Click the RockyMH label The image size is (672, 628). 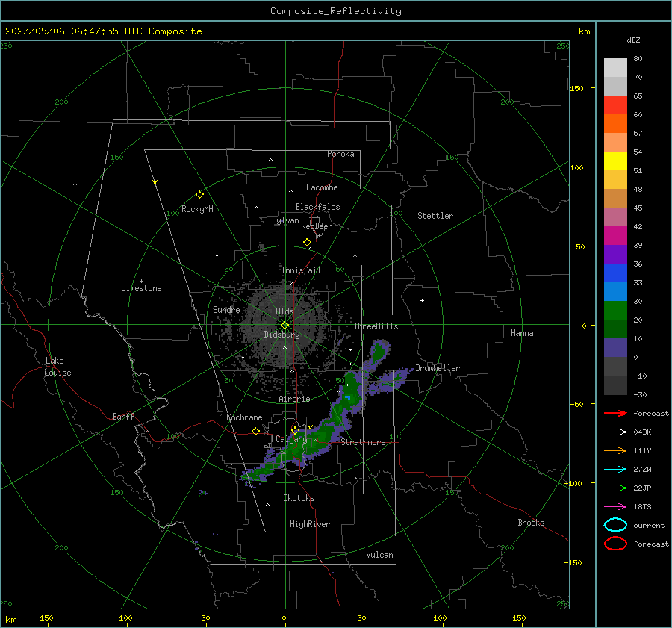pos(197,209)
